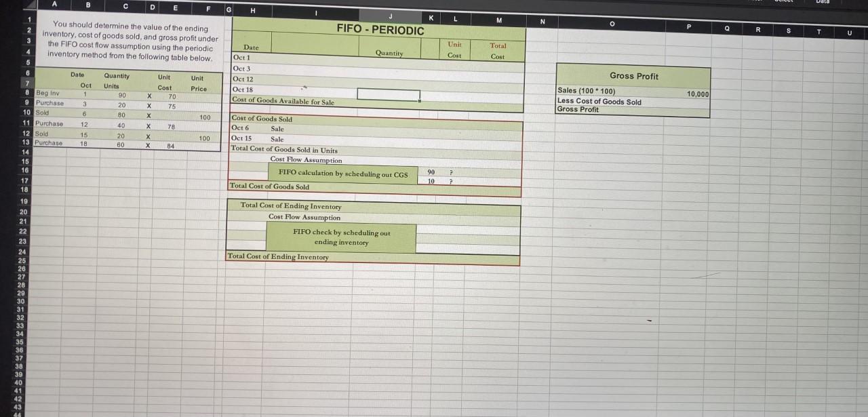Click the Gross Profit table header

coord(633,76)
